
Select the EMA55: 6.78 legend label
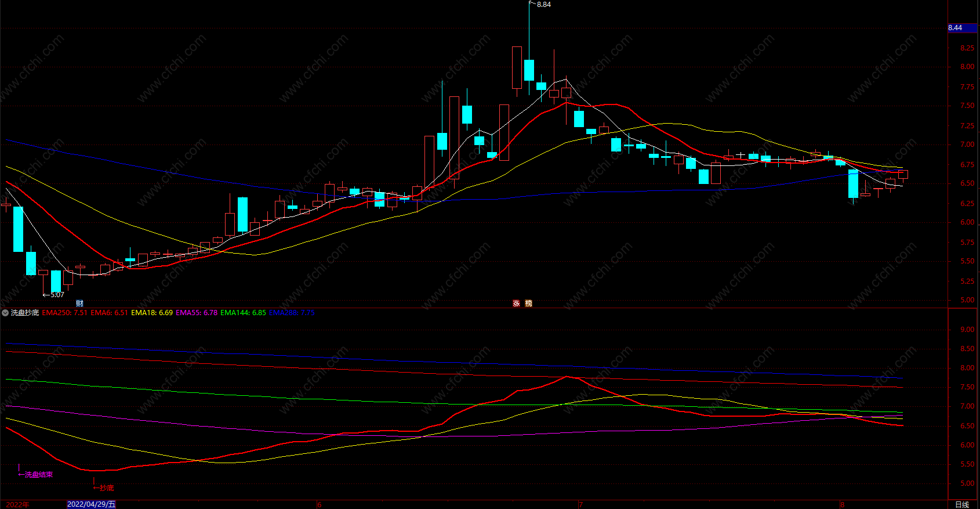click(x=197, y=313)
